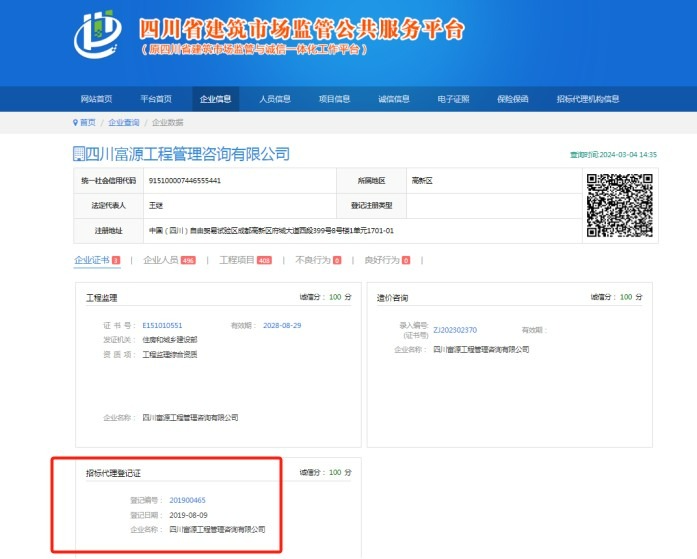The image size is (697, 559).
Task: Click 住房和城乡建设部 issuing authority text
Action: (170, 339)
